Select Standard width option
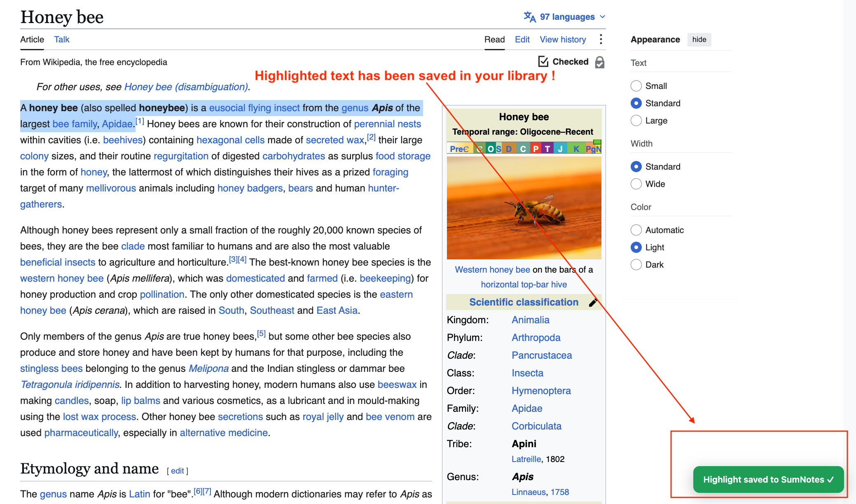Screen dimensions: 856x504 tap(636, 166)
